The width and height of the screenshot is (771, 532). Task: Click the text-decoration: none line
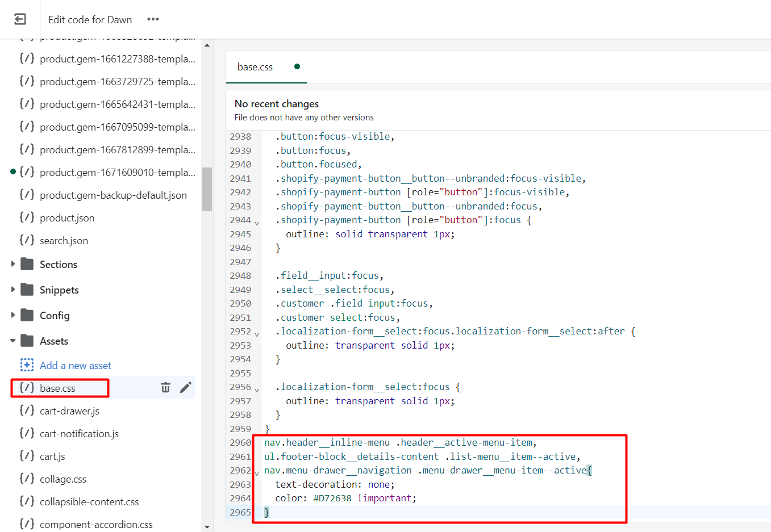pyautogui.click(x=335, y=484)
